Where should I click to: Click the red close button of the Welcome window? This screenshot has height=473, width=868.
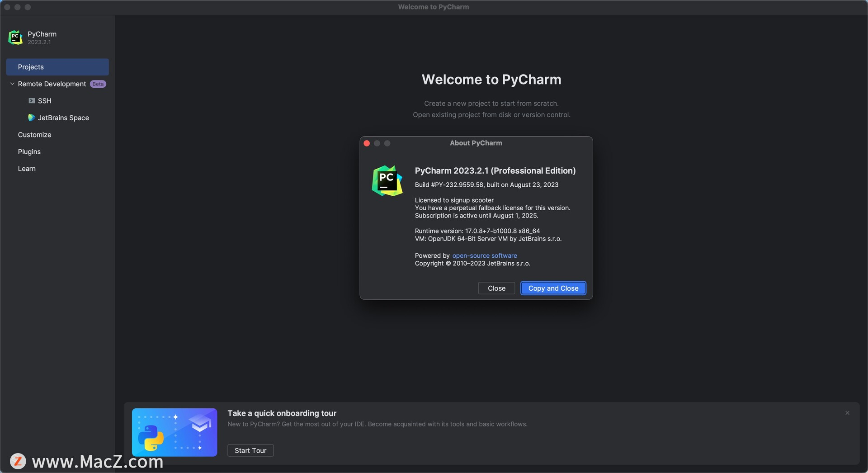(x=7, y=7)
